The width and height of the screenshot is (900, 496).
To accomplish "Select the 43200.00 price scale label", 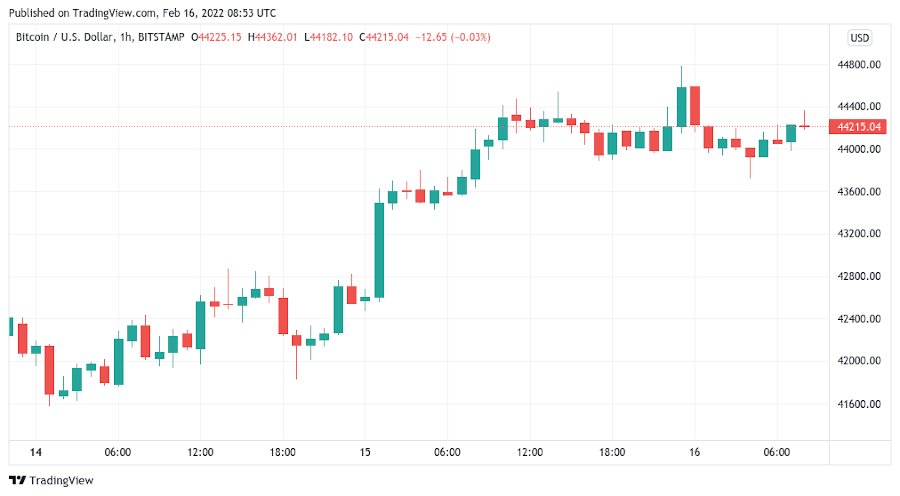I will (860, 234).
